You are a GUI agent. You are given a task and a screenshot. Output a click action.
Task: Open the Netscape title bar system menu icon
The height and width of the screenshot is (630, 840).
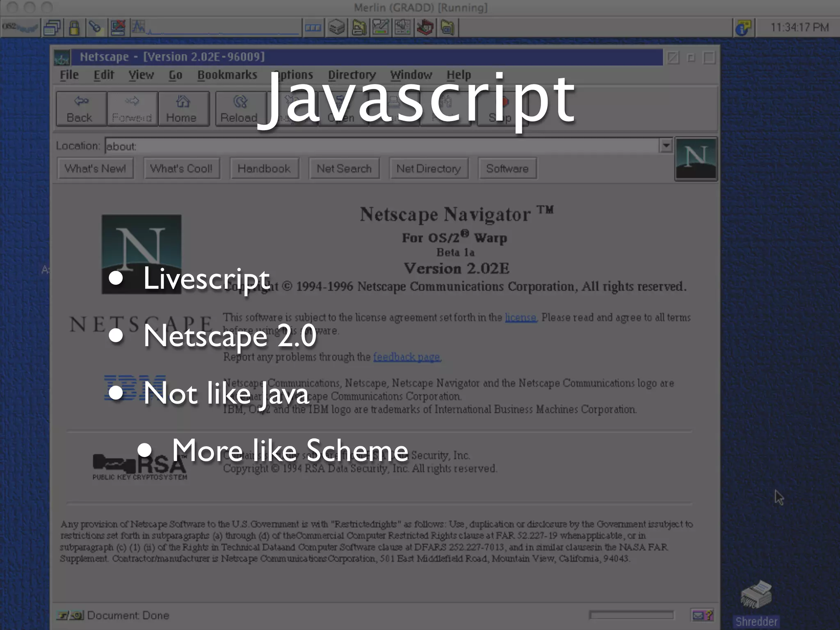point(62,58)
